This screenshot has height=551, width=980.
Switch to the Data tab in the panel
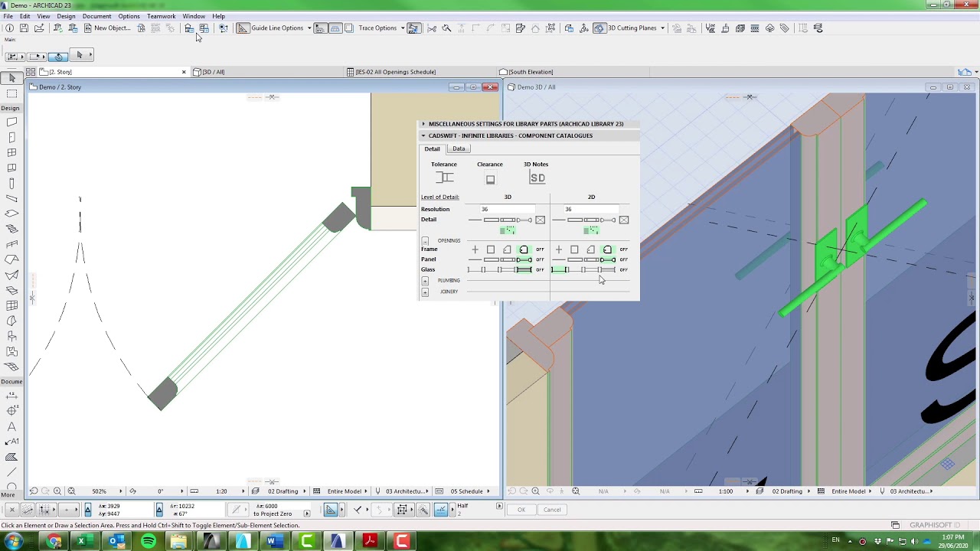459,148
